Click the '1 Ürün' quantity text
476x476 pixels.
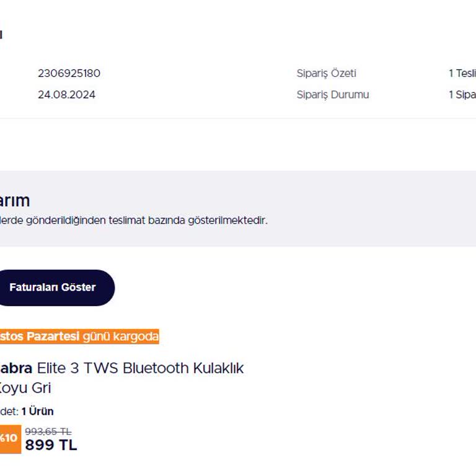coord(37,411)
